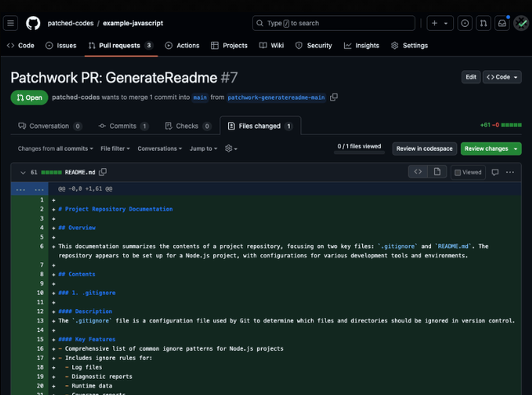Click the main base branch link
This screenshot has width=532, height=395.
coord(200,98)
